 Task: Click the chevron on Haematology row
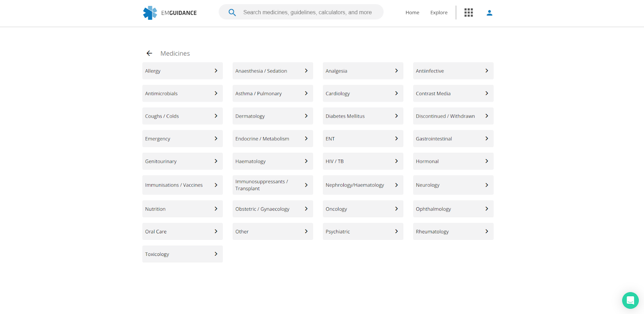click(306, 161)
